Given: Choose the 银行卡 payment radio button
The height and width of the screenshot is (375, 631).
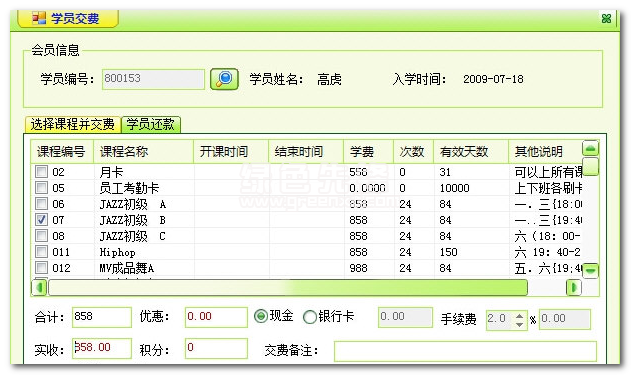Looking at the screenshot, I should pos(309,317).
